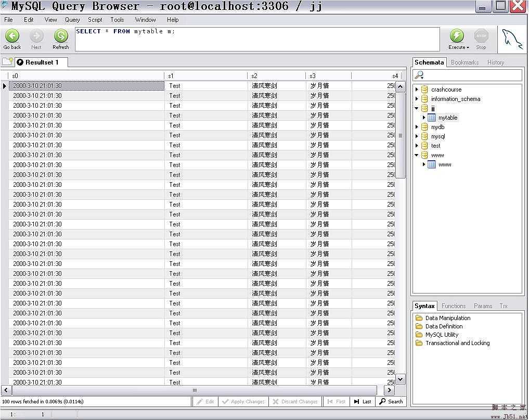Select the Schemata tab

tap(429, 62)
